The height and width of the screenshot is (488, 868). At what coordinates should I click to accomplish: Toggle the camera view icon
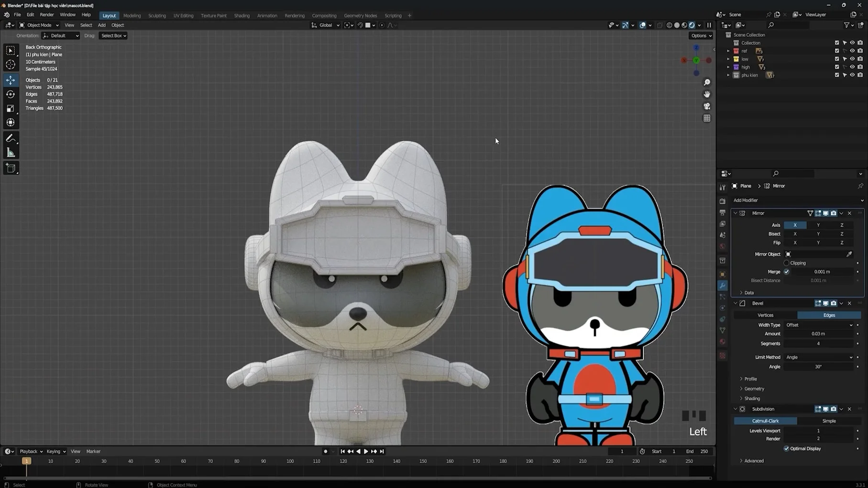707,106
